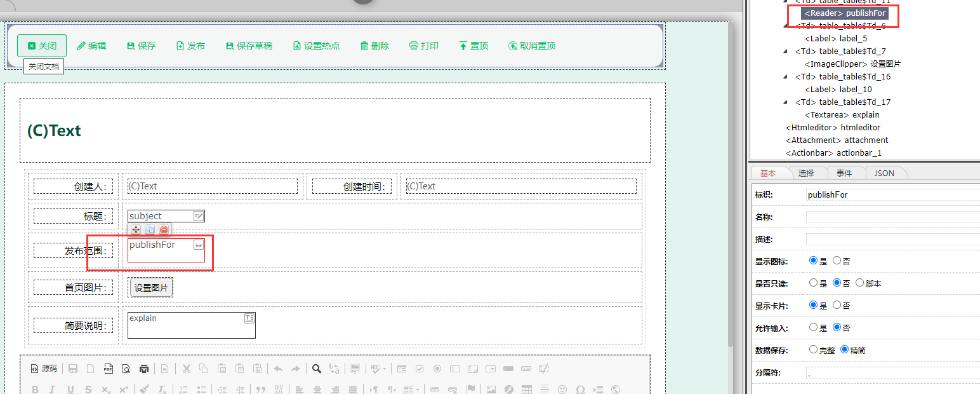Click the 发布 (publish) button

point(190,45)
